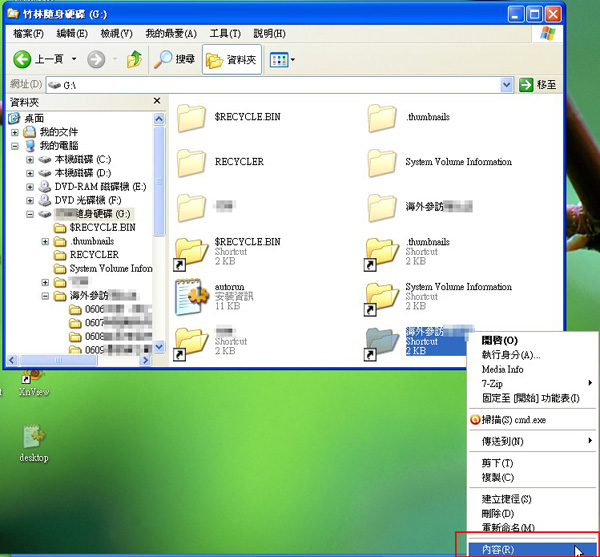600x557 pixels.
Task: Select .thumbnails folder icon in file list
Action: click(x=382, y=118)
